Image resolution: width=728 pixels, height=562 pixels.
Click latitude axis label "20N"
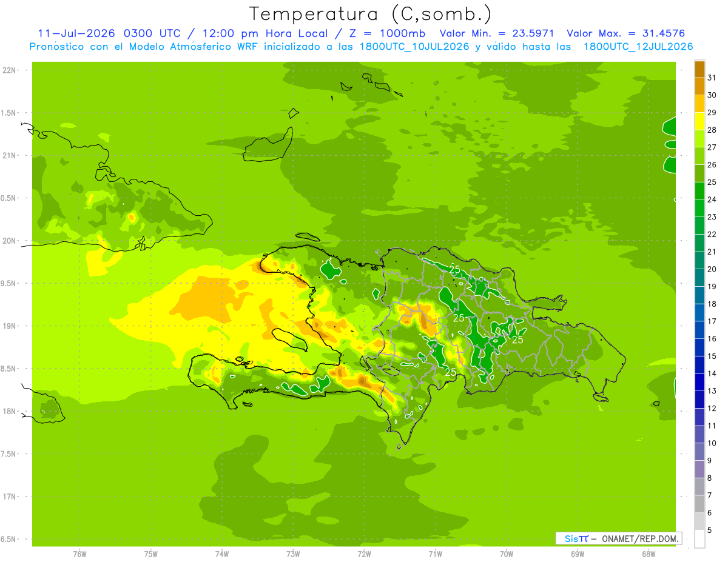point(10,241)
